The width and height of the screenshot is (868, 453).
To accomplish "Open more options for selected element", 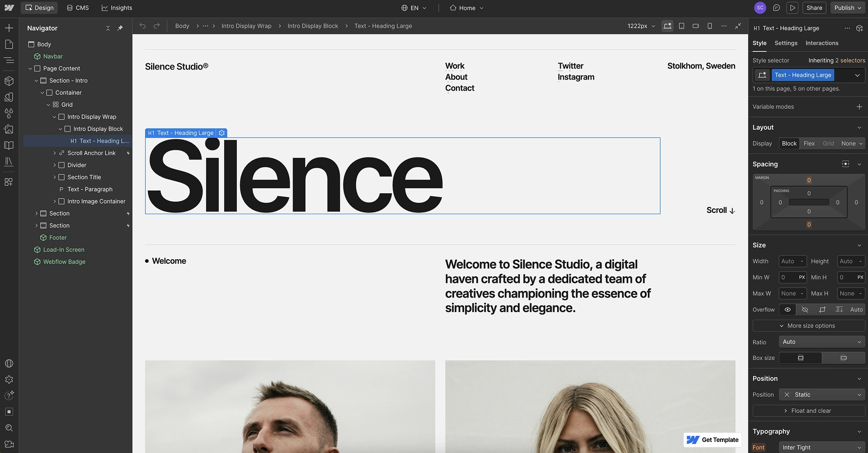I will (x=847, y=28).
